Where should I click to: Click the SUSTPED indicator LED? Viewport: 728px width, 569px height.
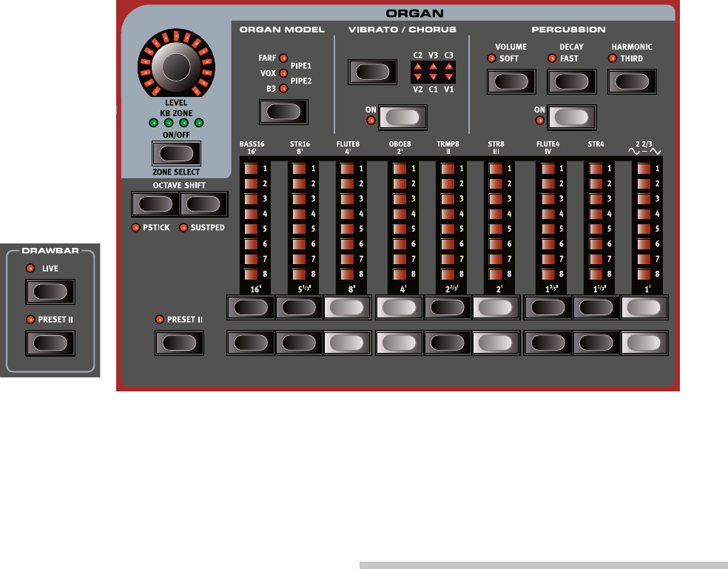pyautogui.click(x=183, y=228)
